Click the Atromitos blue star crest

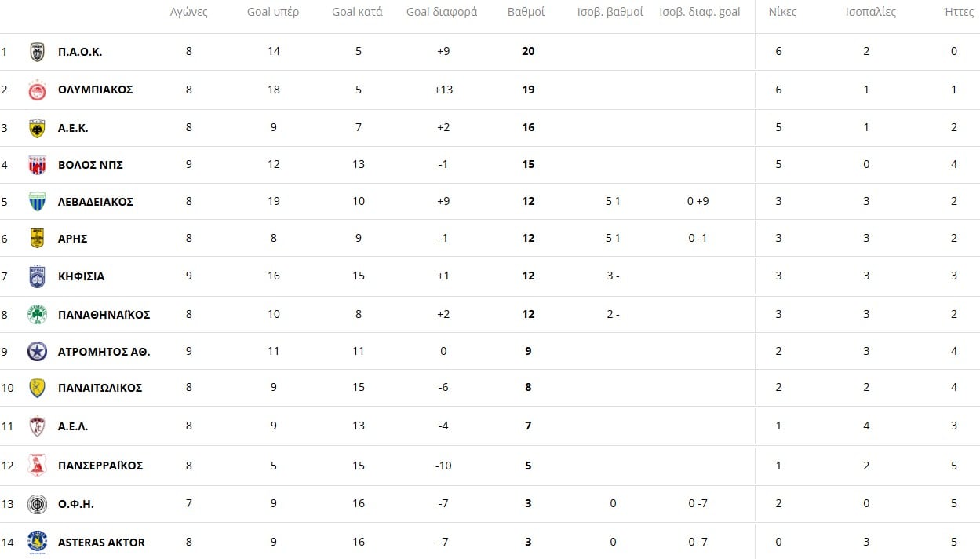pos(37,352)
